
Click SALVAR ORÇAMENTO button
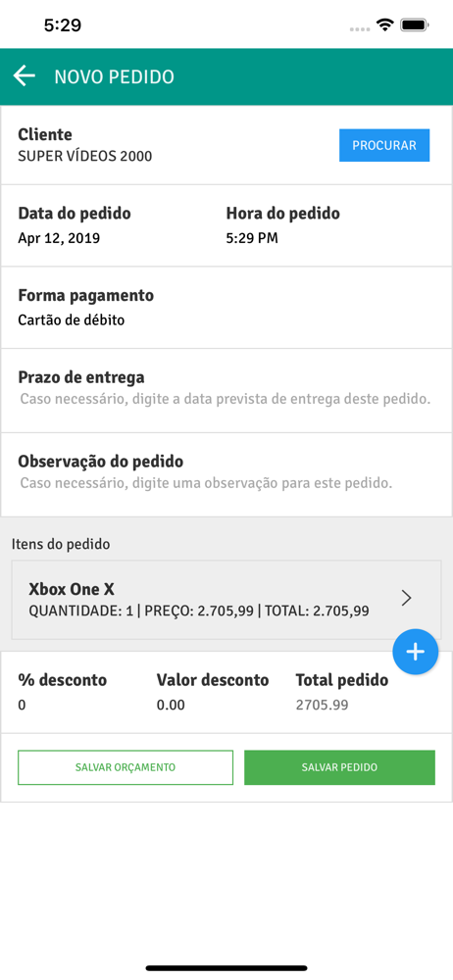[126, 767]
